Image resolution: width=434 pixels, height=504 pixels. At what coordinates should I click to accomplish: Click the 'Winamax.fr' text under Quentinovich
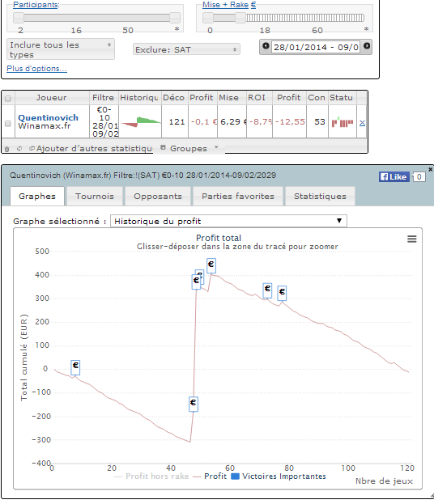coord(45,126)
